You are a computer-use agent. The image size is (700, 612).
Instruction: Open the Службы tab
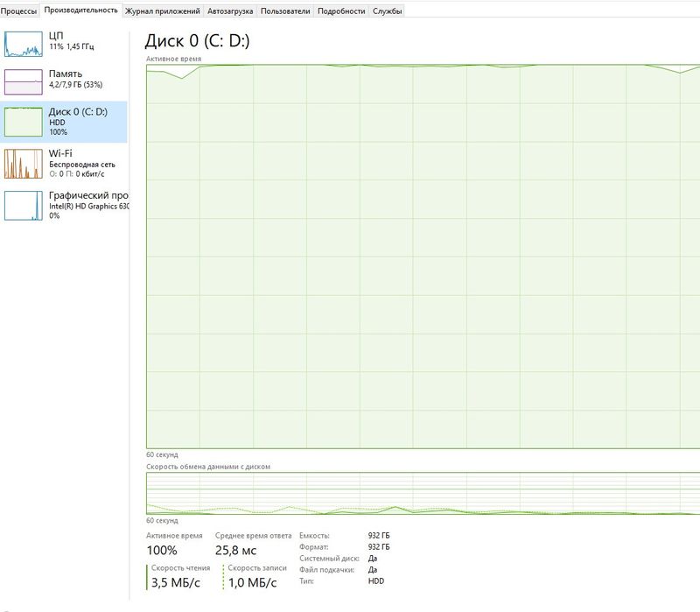(387, 11)
